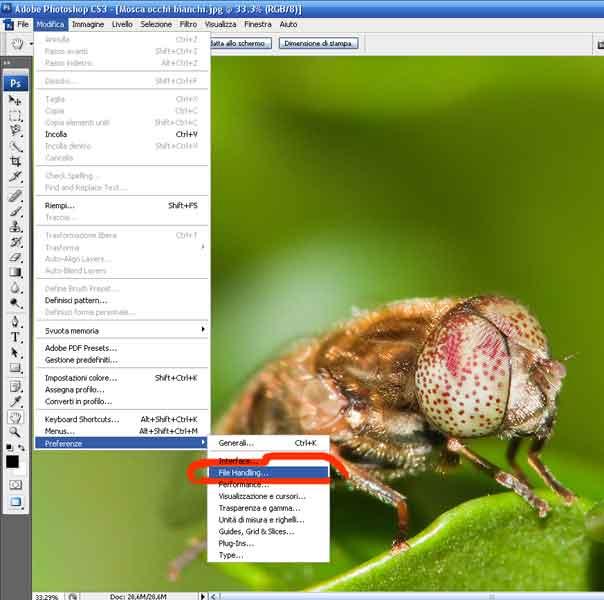Click the Dimensione di stampa button

pyautogui.click(x=318, y=44)
